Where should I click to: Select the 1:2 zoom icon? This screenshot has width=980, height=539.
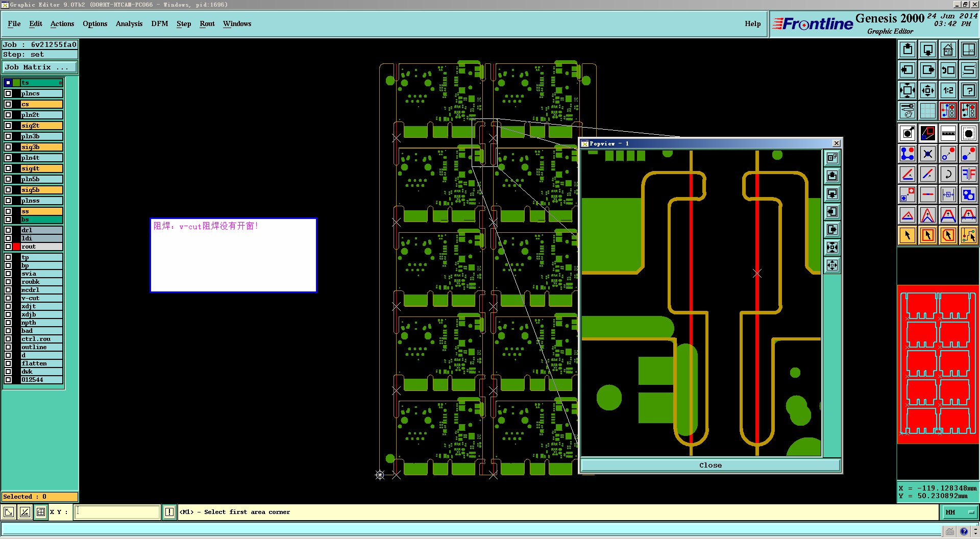click(x=948, y=90)
